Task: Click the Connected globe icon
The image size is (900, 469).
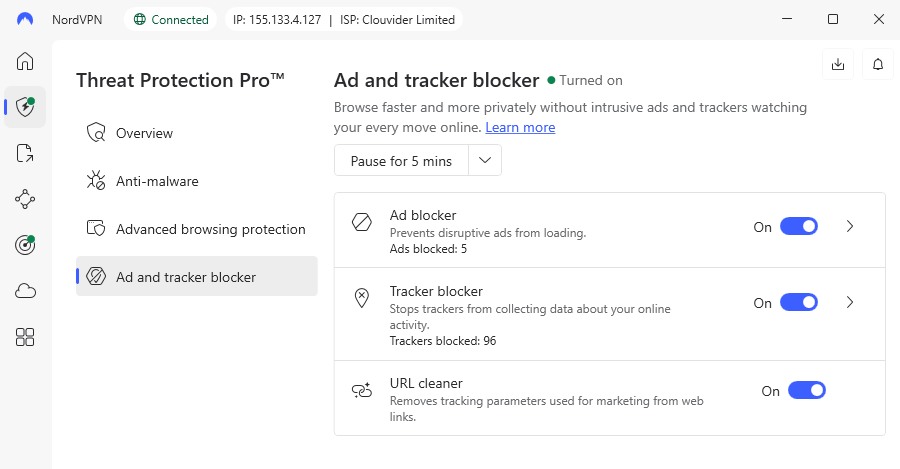Action: coord(139,20)
